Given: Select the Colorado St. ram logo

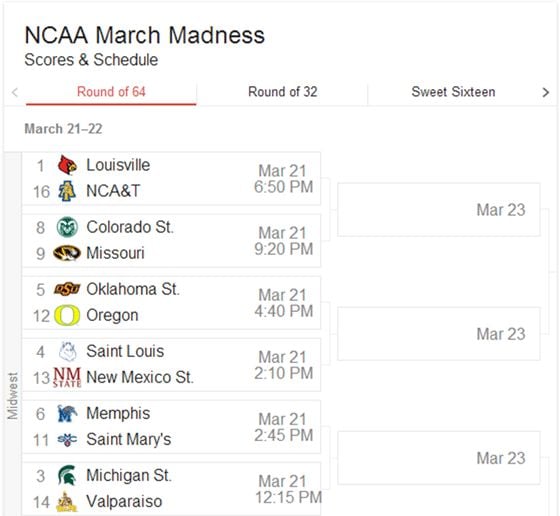Looking at the screenshot, I should click(x=67, y=227).
